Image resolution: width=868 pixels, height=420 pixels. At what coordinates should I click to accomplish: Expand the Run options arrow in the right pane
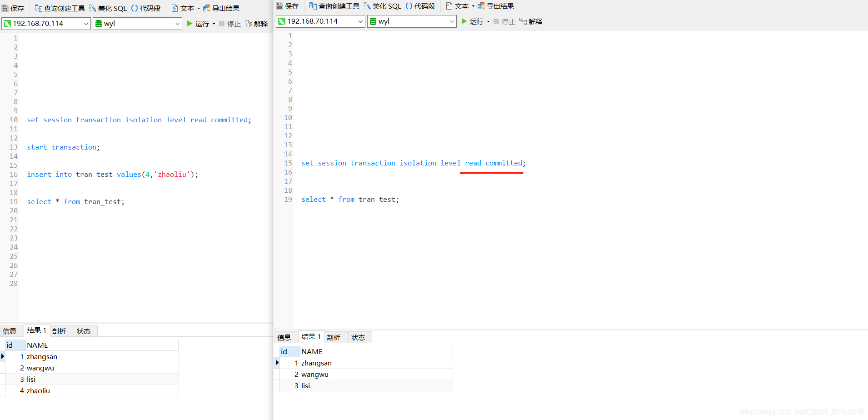tap(488, 22)
